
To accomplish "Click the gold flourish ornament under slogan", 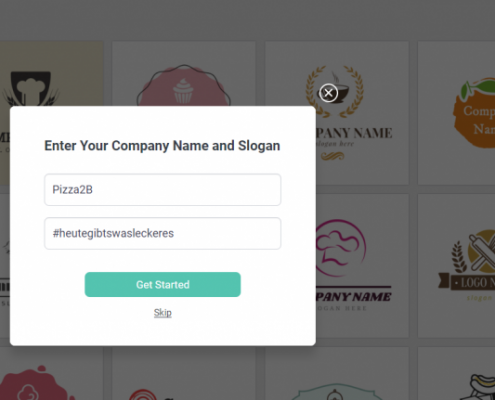I will pos(333,156).
